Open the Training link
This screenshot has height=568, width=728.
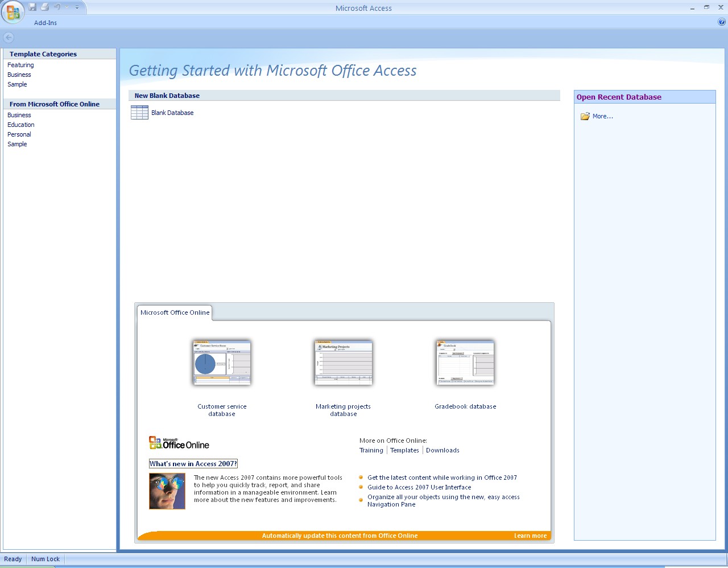[x=371, y=450]
